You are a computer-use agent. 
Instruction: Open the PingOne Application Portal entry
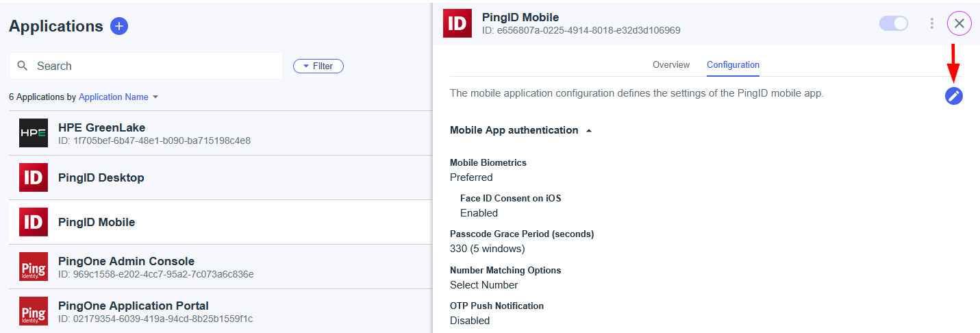click(x=134, y=306)
